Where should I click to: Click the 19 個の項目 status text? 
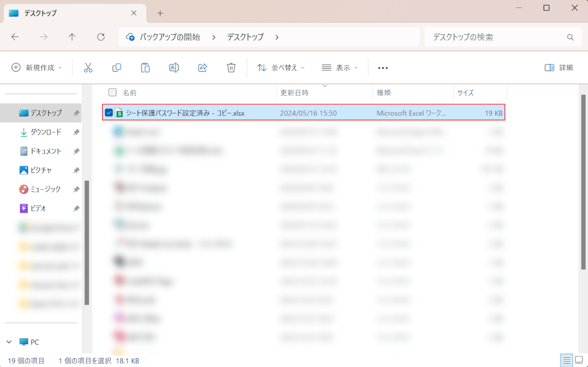point(26,361)
